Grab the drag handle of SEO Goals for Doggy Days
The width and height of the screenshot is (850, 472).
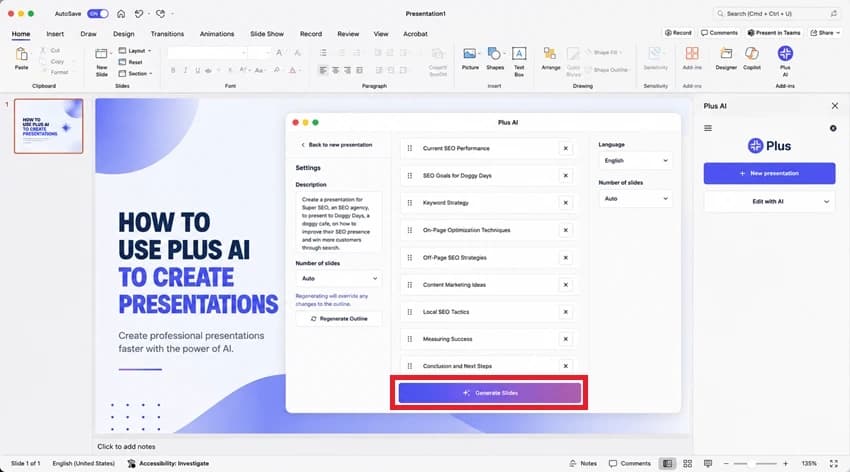click(410, 176)
